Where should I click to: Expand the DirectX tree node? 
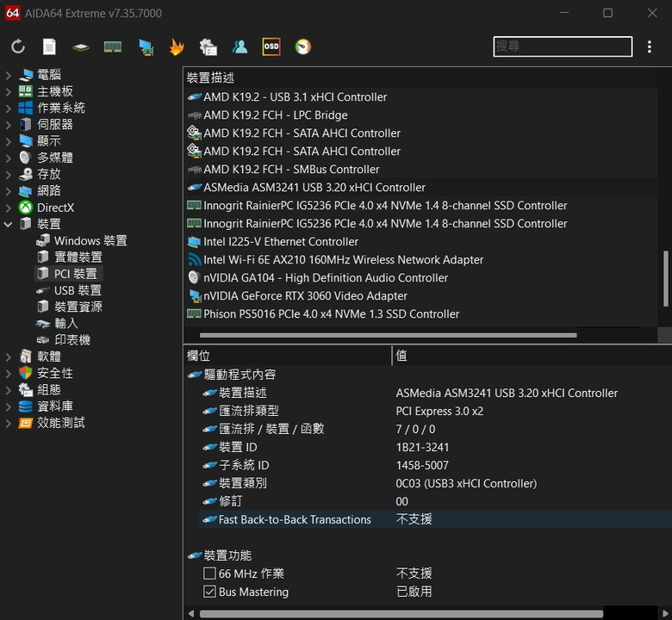8,208
